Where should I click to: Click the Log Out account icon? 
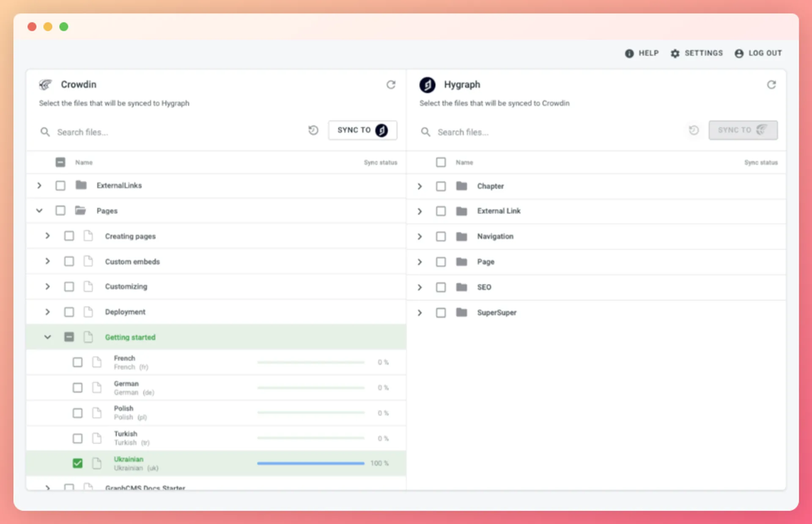click(x=739, y=53)
